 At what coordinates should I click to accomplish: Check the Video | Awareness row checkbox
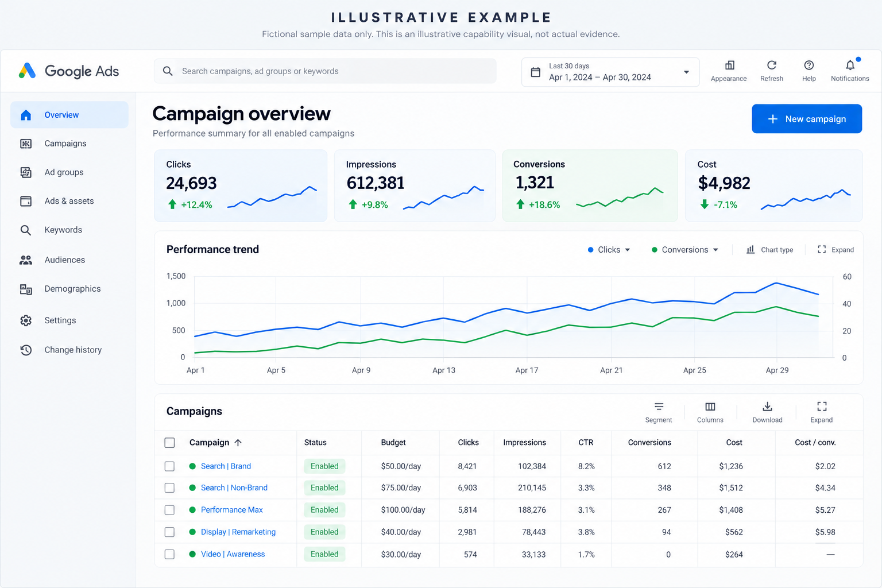click(169, 554)
